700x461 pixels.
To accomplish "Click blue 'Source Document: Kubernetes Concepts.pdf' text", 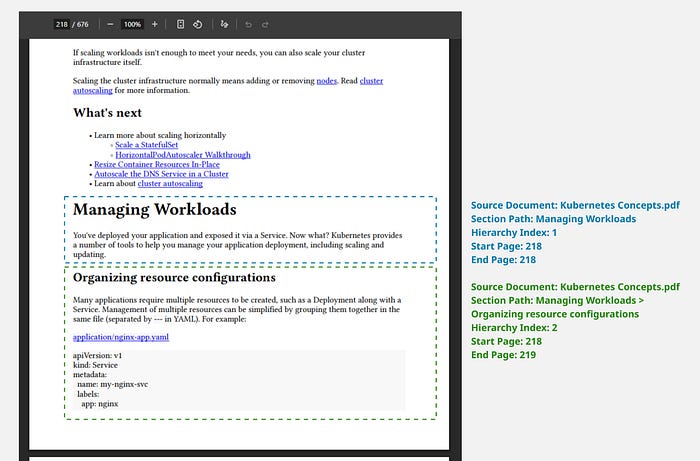I will click(x=575, y=205).
